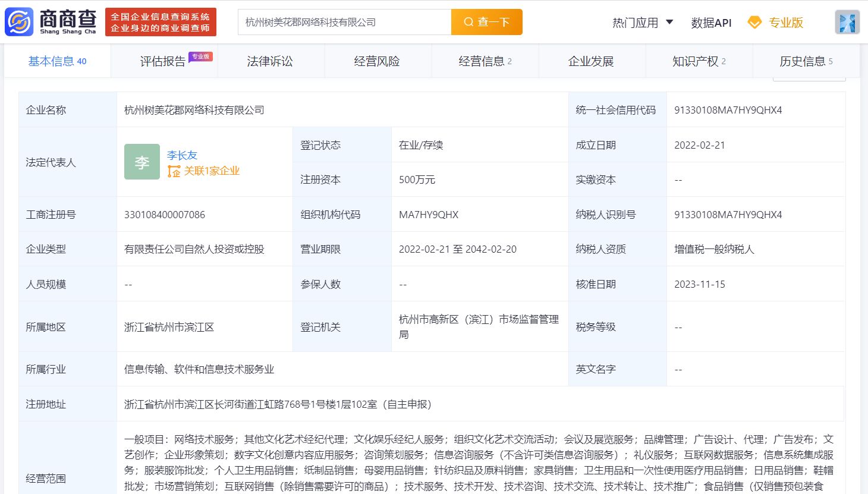Viewport: 868px width, 494px height.
Task: Select registration status 在业/存续
Action: pos(421,145)
